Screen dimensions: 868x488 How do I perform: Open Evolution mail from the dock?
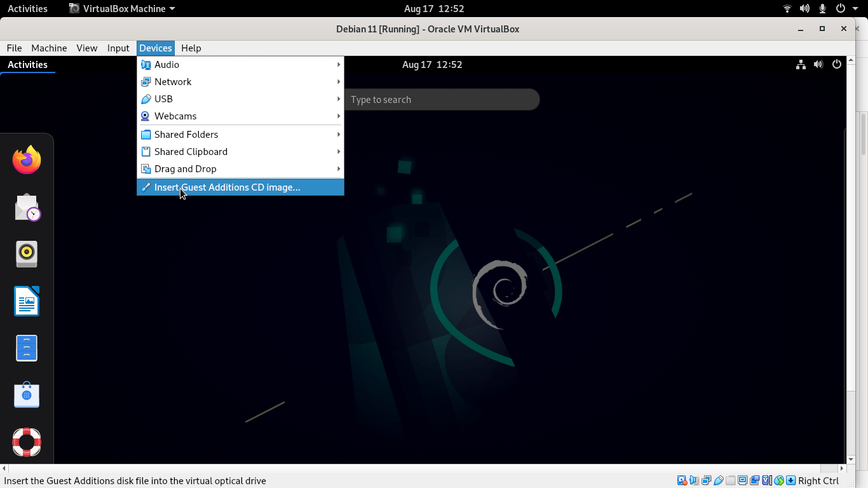pyautogui.click(x=27, y=207)
